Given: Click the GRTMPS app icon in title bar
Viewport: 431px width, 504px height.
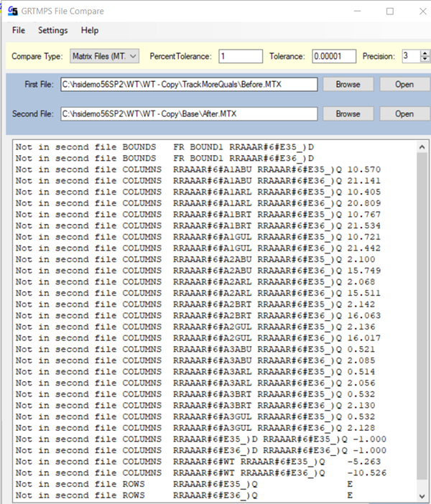Looking at the screenshot, I should (13, 11).
